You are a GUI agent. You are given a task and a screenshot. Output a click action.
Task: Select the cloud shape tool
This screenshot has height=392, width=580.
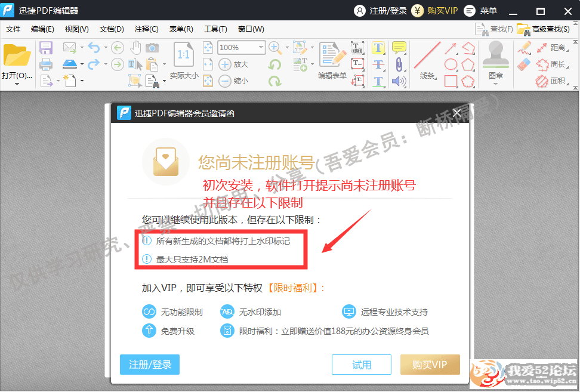click(x=468, y=81)
